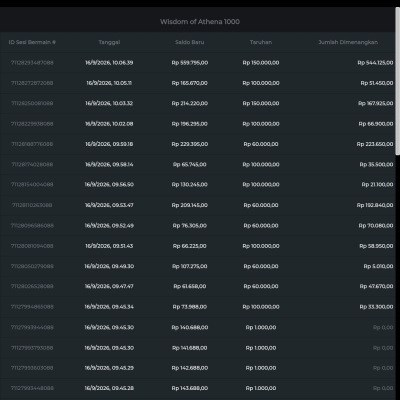Click balance value Rp 61.658,00
This screenshot has width=400, height=400.
point(190,286)
